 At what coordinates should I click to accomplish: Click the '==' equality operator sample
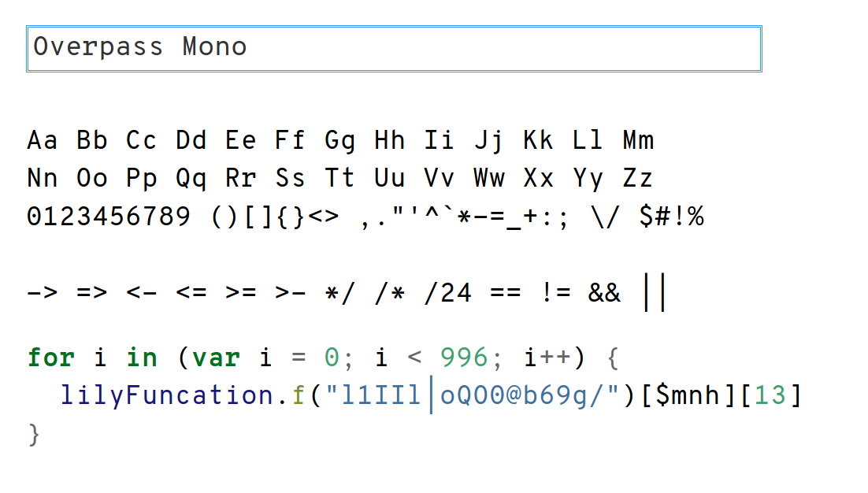pyautogui.click(x=506, y=292)
